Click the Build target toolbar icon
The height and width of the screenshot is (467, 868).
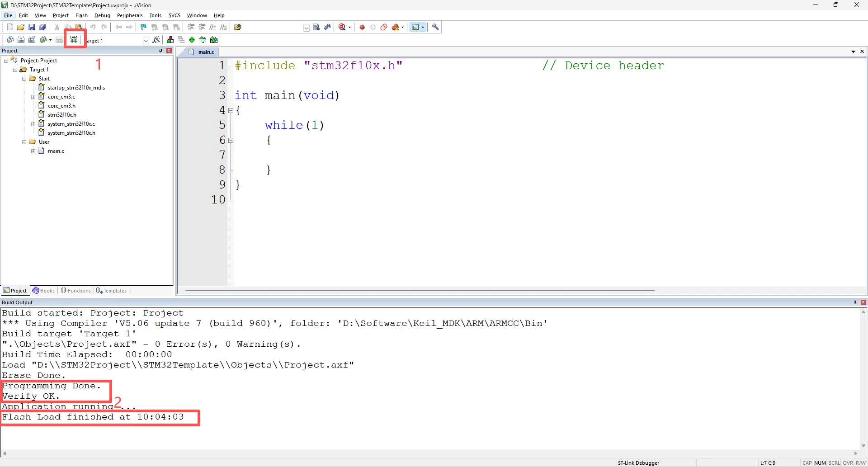(21, 40)
